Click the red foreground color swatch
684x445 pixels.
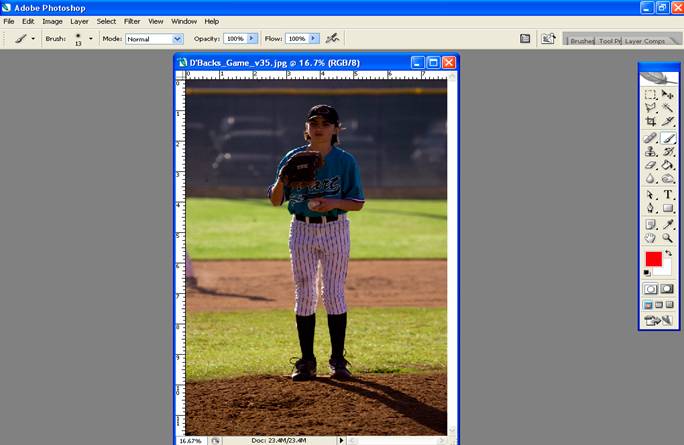[653, 259]
